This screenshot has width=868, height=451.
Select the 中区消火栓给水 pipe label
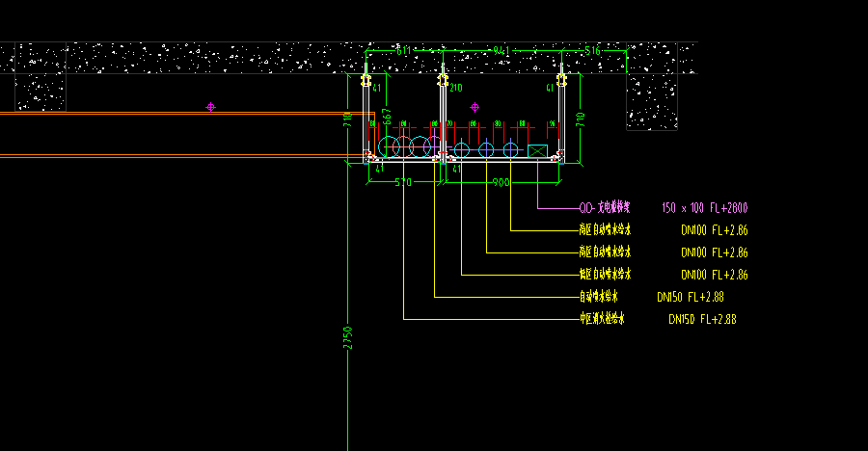602,319
